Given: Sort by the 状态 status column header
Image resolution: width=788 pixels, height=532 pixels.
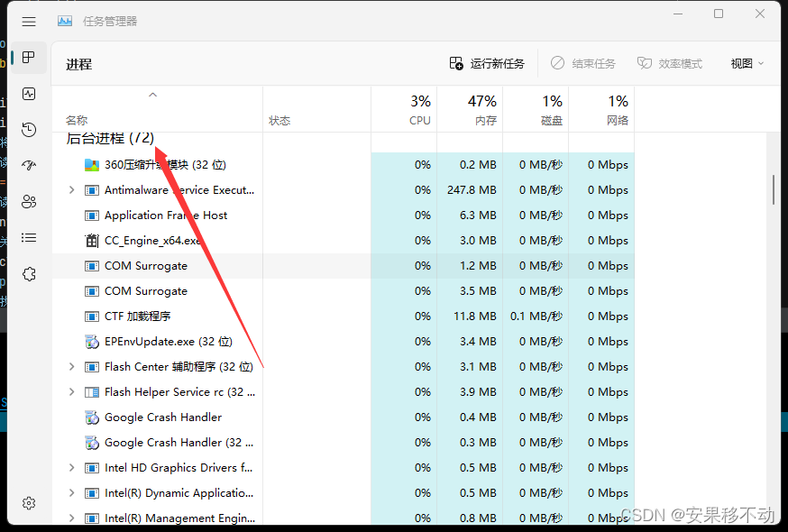Looking at the screenshot, I should tap(316, 109).
